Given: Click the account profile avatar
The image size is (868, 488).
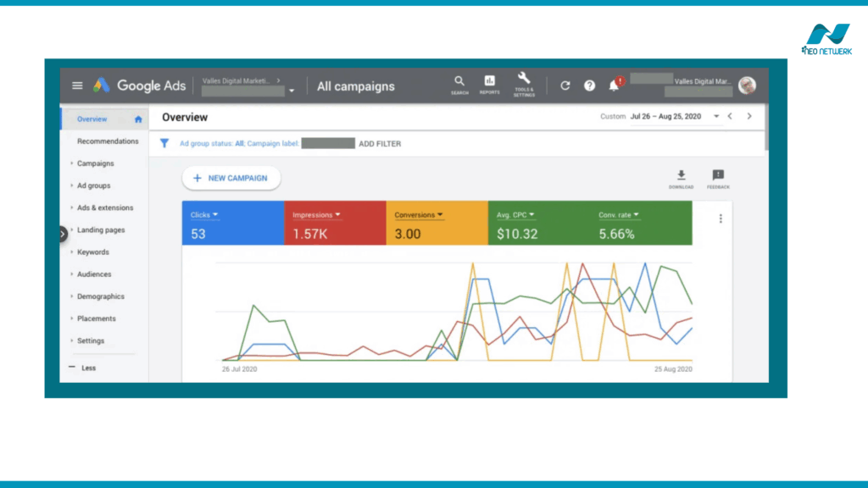Looking at the screenshot, I should point(748,86).
